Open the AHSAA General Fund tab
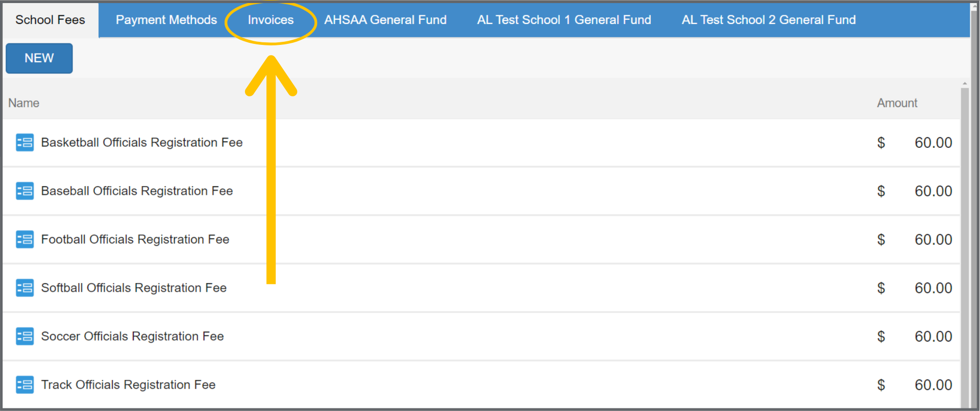The image size is (980, 411). coord(385,20)
